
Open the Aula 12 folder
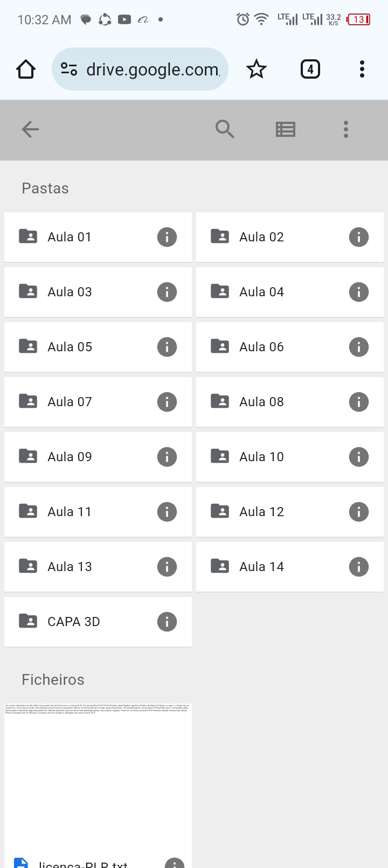click(262, 512)
